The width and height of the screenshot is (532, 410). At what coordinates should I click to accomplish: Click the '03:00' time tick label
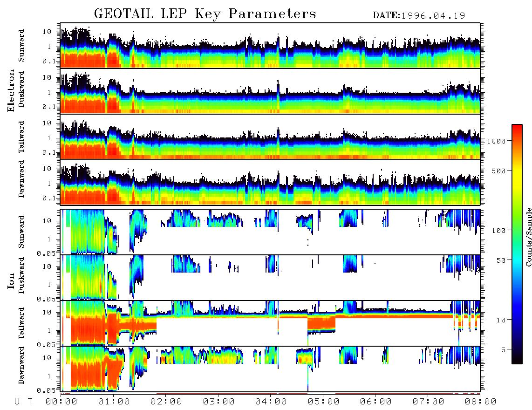tap(219, 402)
